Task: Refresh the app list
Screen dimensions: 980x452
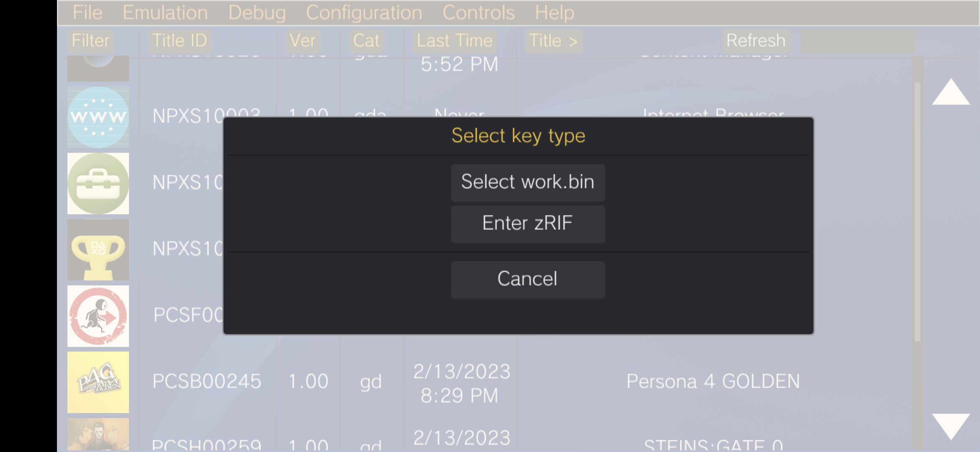Action: pyautogui.click(x=756, y=41)
